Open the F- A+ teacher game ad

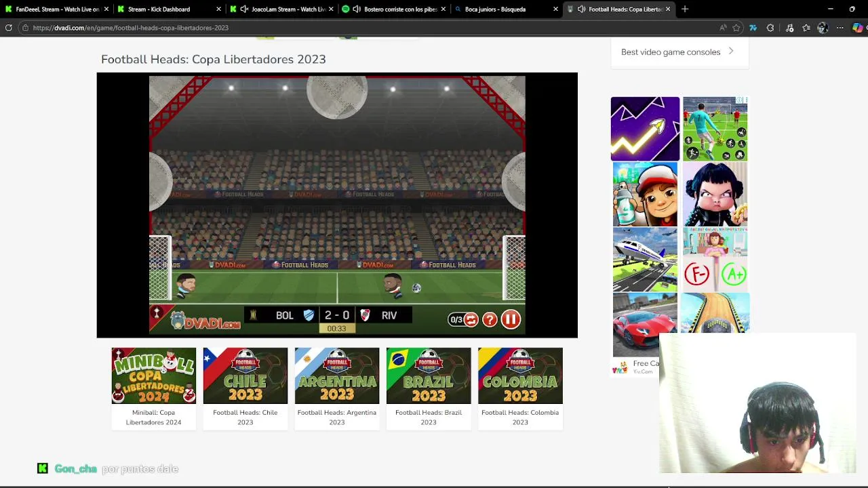[715, 260]
